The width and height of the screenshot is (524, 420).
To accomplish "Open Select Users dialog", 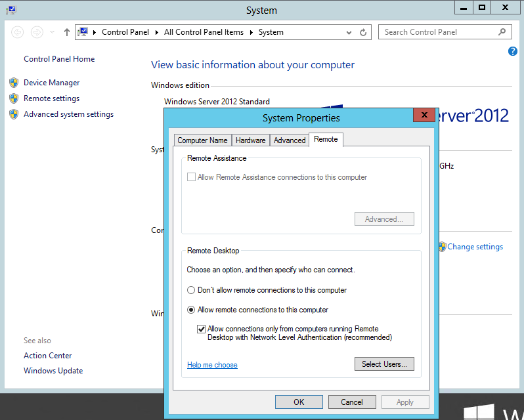I will point(384,364).
